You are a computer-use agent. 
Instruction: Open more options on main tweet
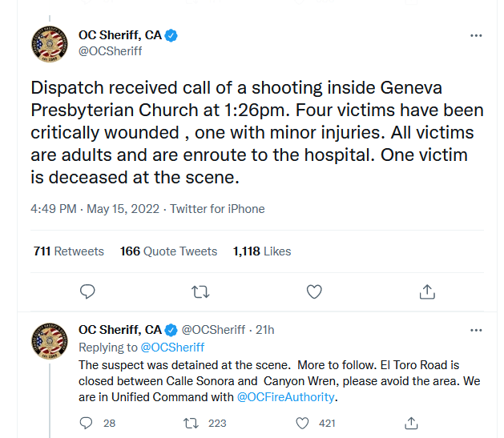point(476,35)
